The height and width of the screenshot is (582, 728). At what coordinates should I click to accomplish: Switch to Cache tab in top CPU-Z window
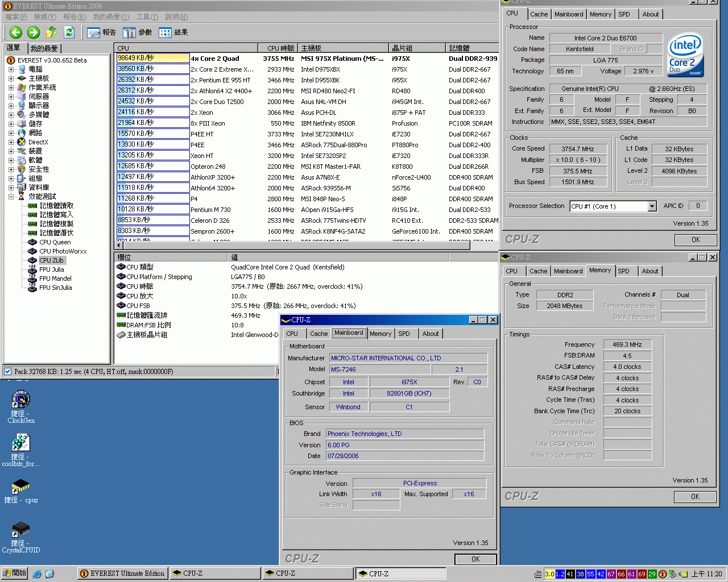539,14
